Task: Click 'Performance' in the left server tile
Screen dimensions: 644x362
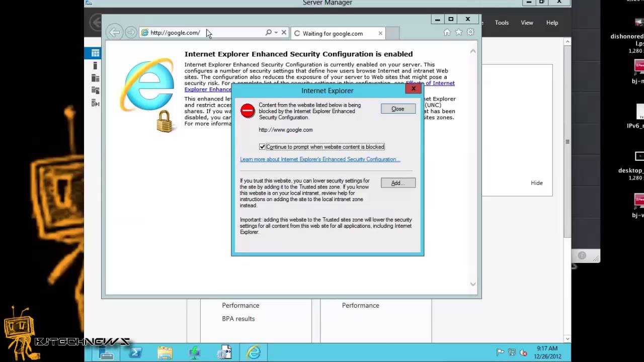Action: [x=240, y=305]
